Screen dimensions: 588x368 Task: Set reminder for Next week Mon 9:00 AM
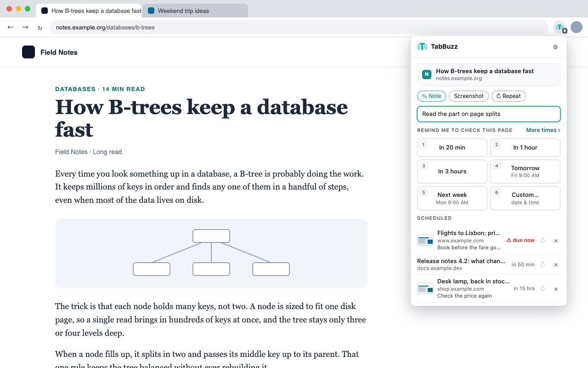[452, 198]
